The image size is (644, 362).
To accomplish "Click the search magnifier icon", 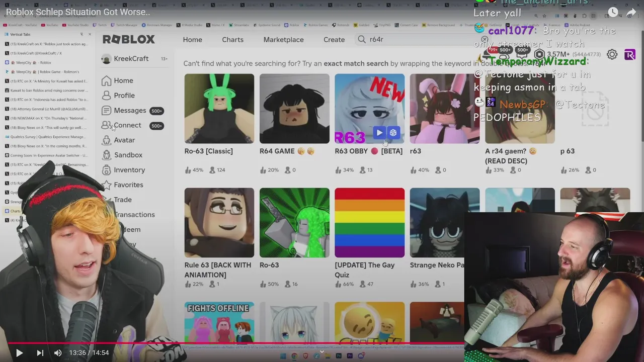I will pyautogui.click(x=362, y=39).
